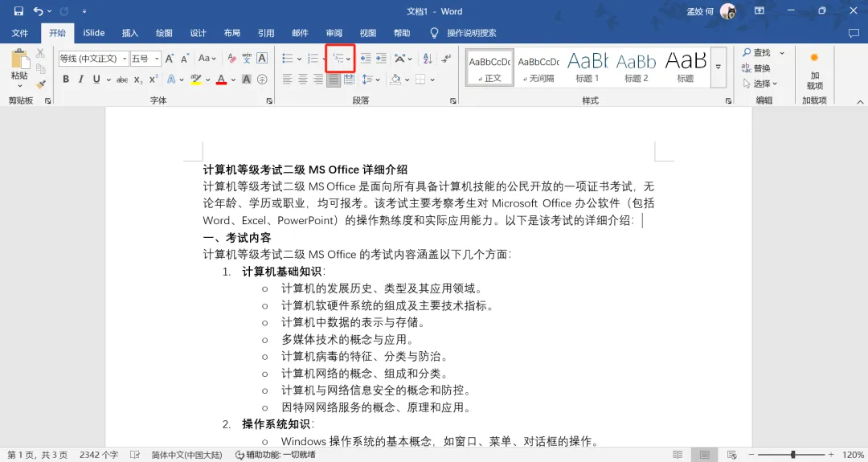Image resolution: width=868 pixels, height=462 pixels.
Task: Click the Save icon in title bar
Action: 18,11
